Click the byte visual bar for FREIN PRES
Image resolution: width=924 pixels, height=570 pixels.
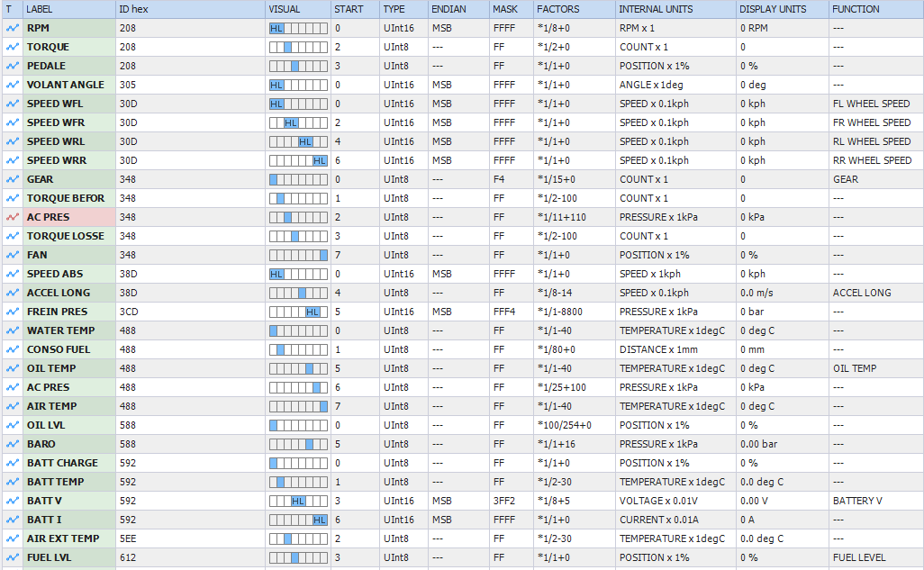[298, 312]
